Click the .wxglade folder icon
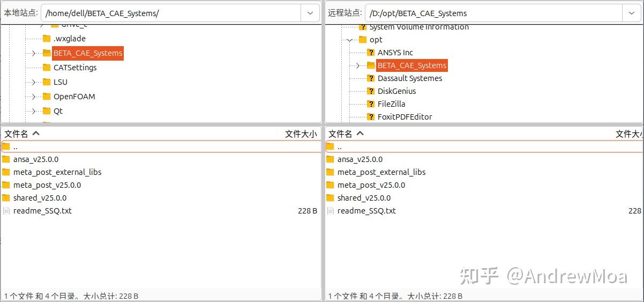Image resolution: width=644 pixels, height=302 pixels. coord(47,39)
